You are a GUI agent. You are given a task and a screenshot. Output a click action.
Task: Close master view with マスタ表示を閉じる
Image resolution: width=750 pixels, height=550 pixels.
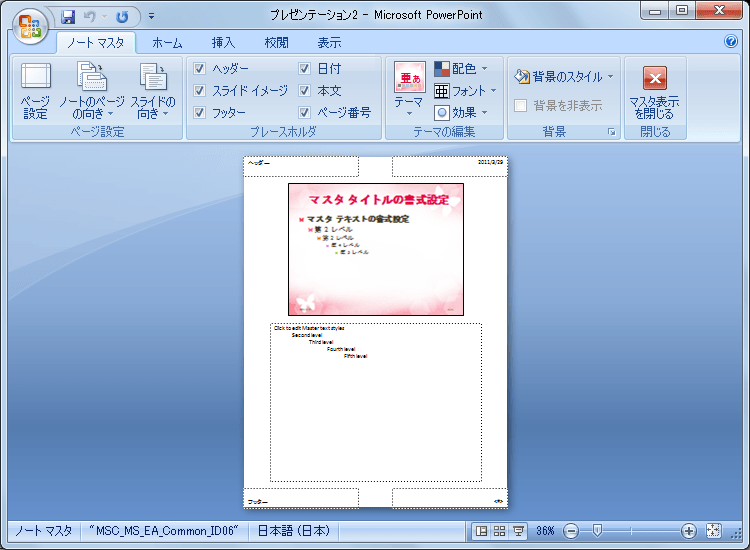[x=655, y=92]
